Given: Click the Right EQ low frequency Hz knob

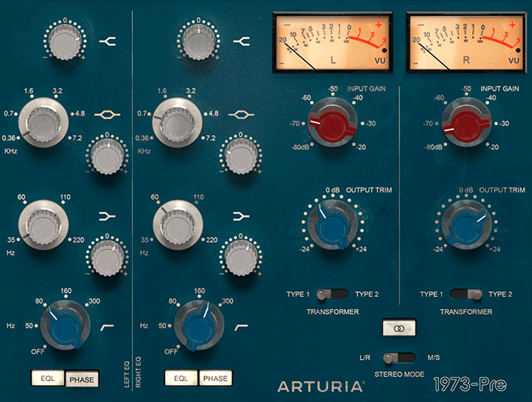Looking at the screenshot, I should pyautogui.click(x=177, y=225).
